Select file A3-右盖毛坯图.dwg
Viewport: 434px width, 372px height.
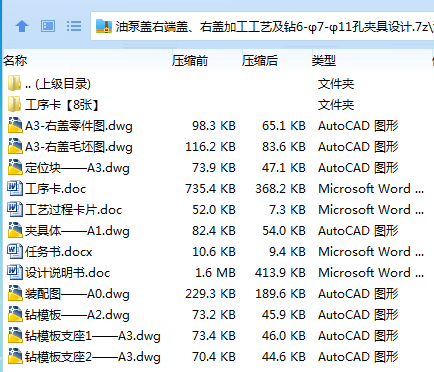79,147
